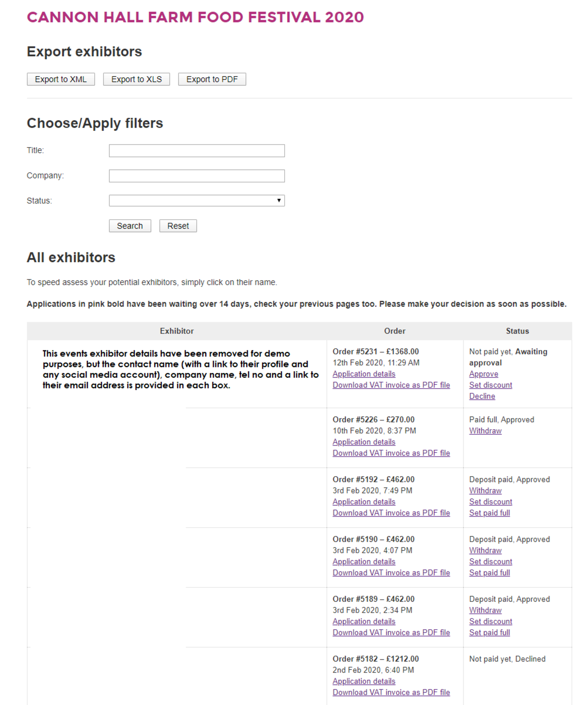Set discount on Order #5190
Image resolution: width=588 pixels, height=705 pixels.
coord(490,561)
